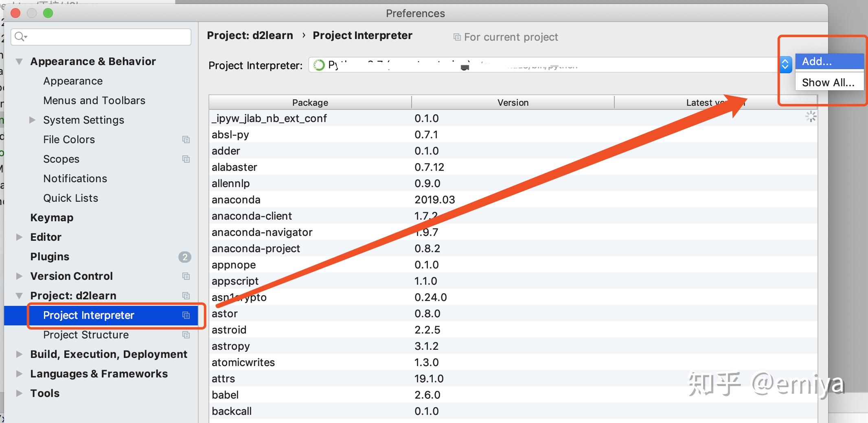
Task: Select the anaconda-navigator package row
Action: (x=262, y=232)
